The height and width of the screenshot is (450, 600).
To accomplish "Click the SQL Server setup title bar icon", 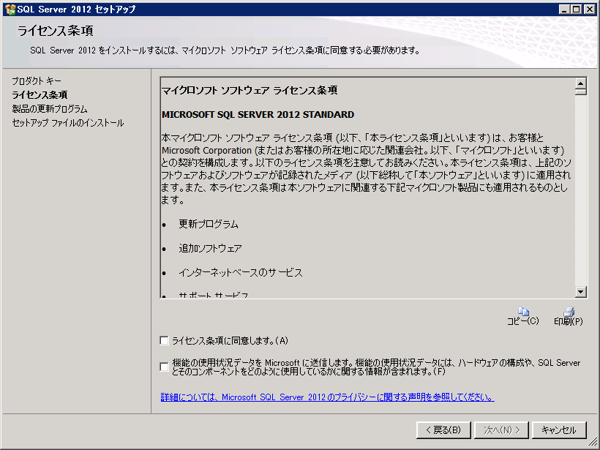I will [10, 9].
